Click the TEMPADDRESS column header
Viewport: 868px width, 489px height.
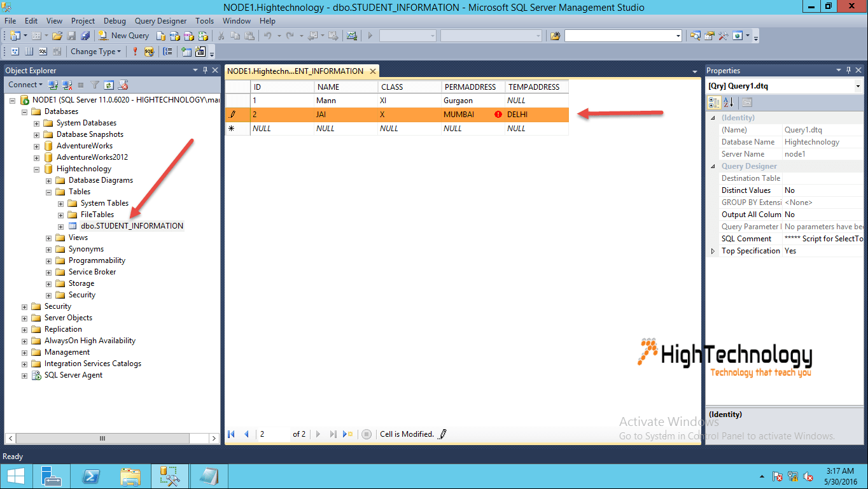point(537,87)
